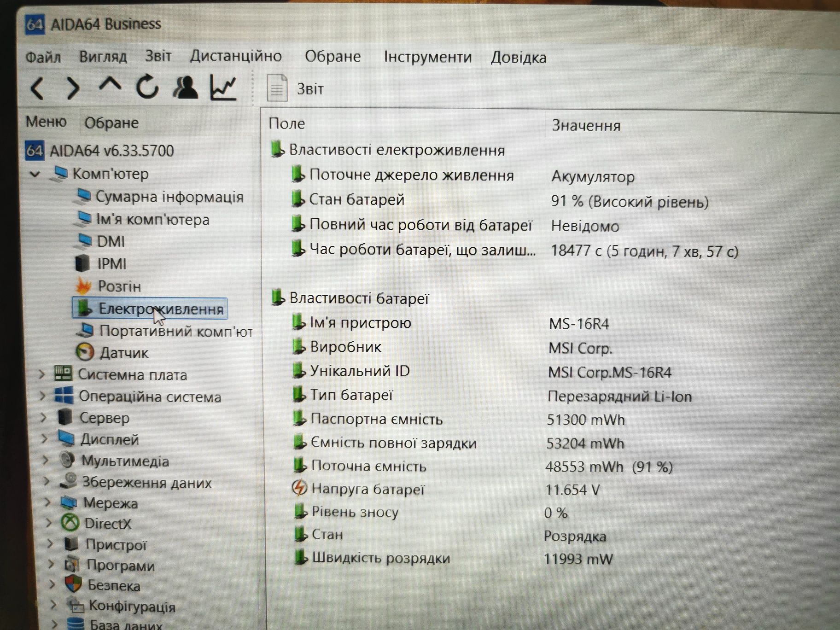The height and width of the screenshot is (630, 840).
Task: Expand the Операційна система branch
Action: pyautogui.click(x=42, y=396)
